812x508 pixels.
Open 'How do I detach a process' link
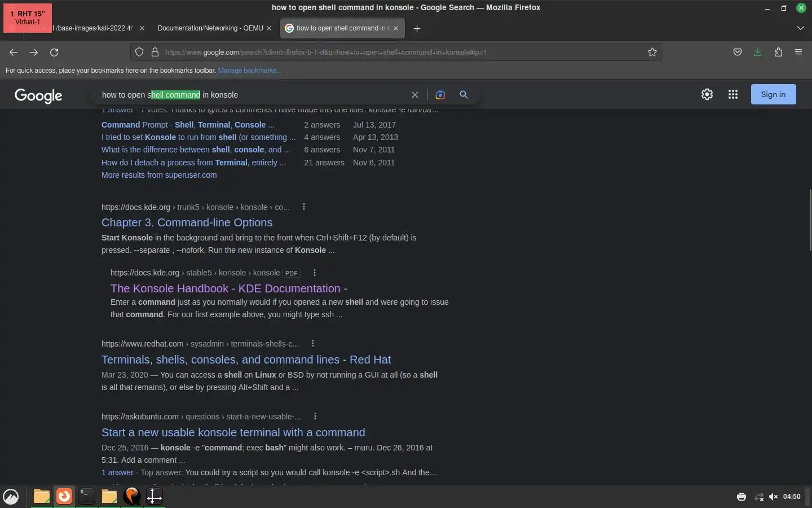pyautogui.click(x=194, y=163)
